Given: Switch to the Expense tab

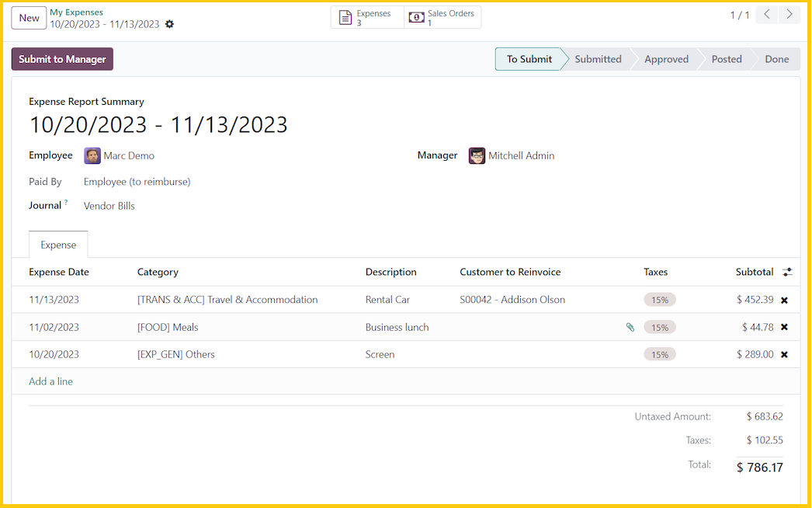Looking at the screenshot, I should click(58, 245).
